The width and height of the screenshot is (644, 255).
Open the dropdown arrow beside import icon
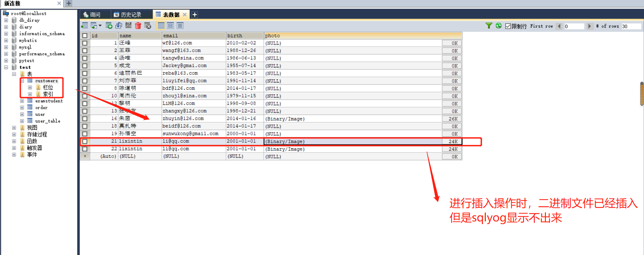[100, 26]
